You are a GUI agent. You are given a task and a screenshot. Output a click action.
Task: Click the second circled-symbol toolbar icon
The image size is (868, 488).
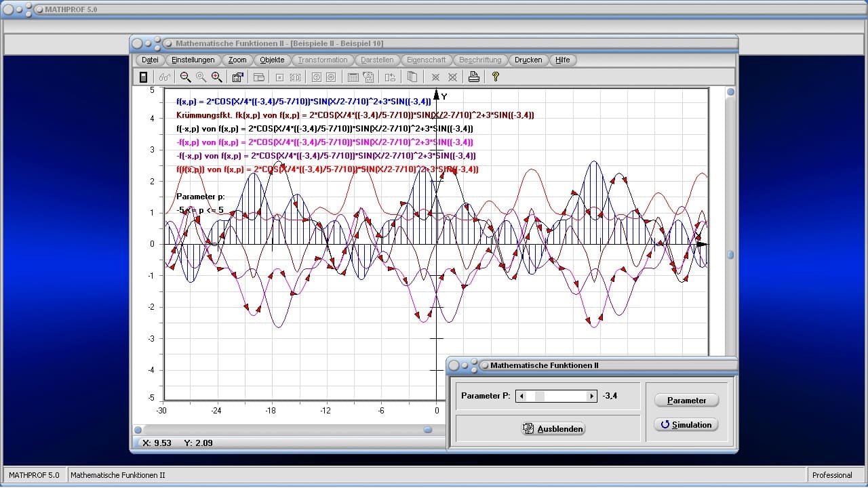pyautogui.click(x=332, y=77)
